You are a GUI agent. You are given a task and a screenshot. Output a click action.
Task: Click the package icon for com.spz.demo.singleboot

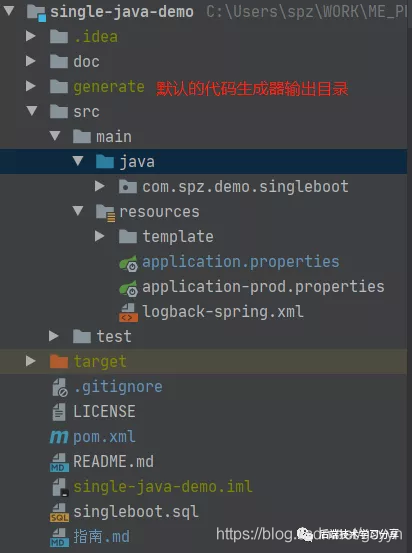tap(128, 187)
